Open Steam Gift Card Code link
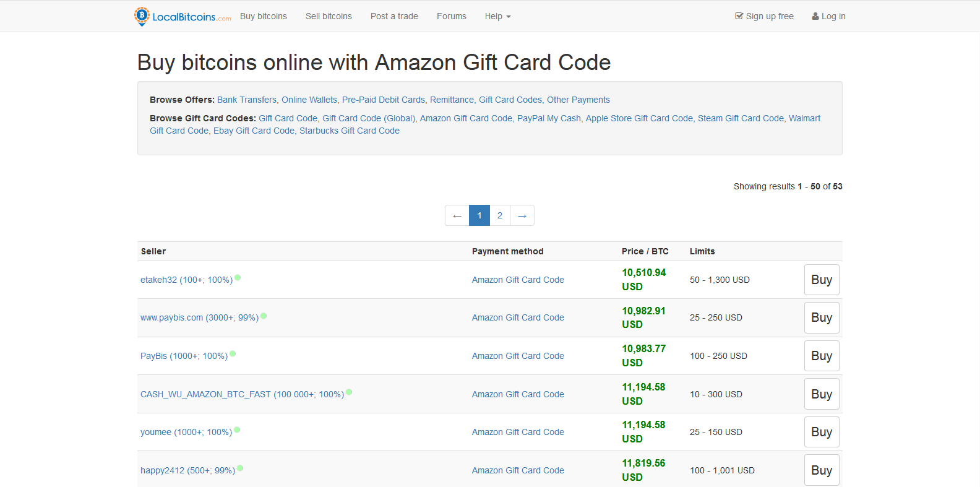980x487 pixels. click(741, 118)
